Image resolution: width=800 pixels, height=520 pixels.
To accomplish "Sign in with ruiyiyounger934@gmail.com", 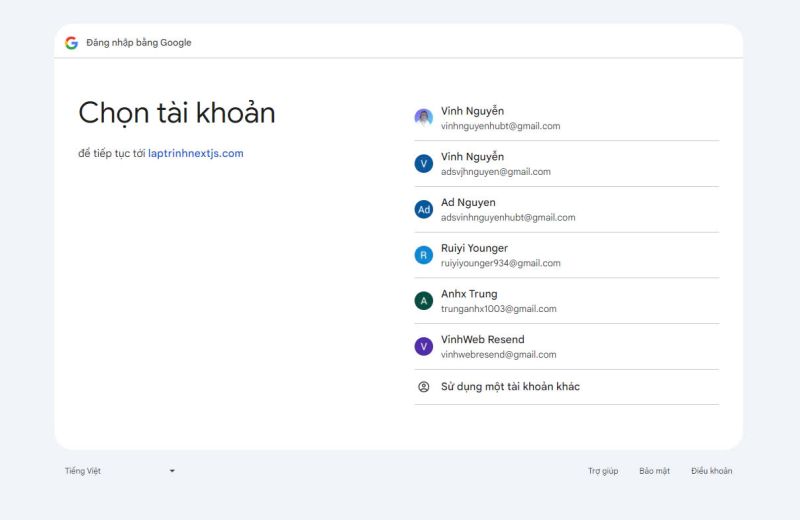I will 500,263.
